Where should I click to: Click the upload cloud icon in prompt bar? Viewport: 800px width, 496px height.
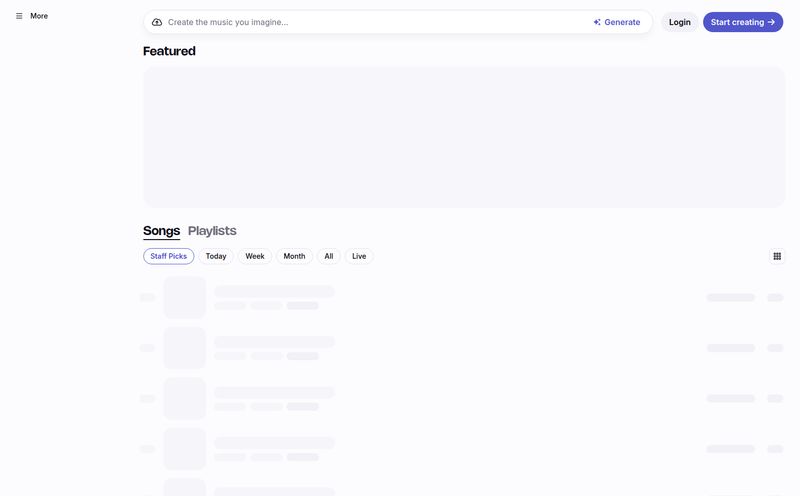[x=157, y=22]
